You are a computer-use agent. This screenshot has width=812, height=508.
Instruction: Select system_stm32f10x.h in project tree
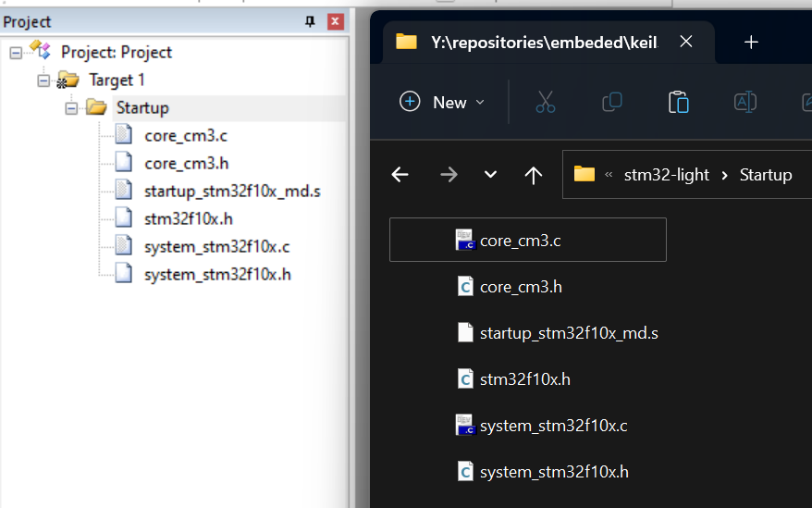tap(217, 274)
